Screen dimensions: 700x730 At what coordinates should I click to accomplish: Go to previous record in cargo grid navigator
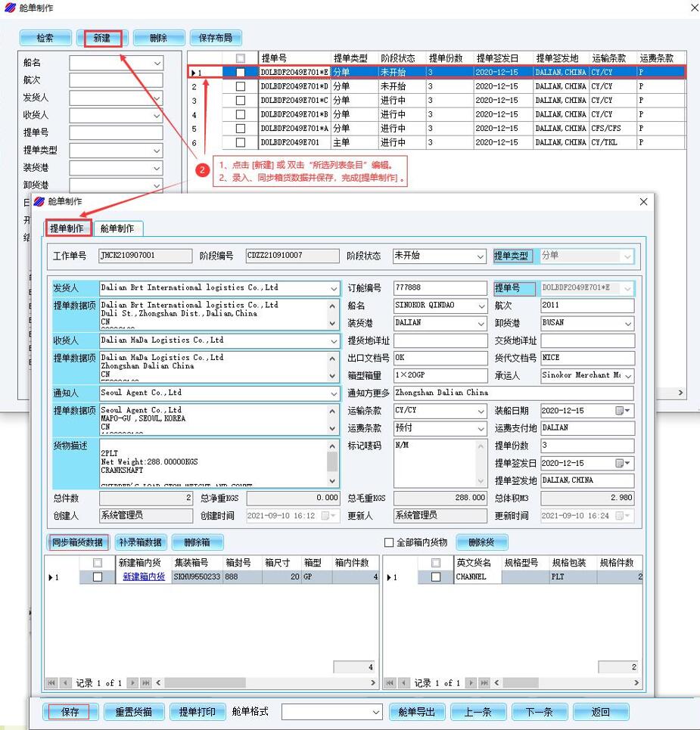(x=404, y=683)
